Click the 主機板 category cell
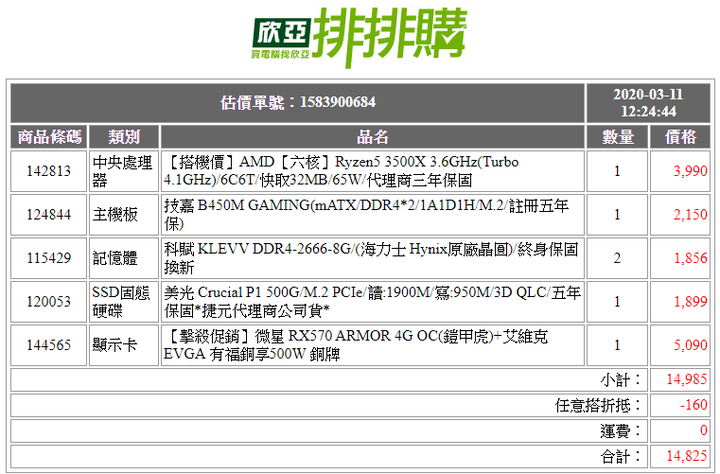Viewport: 720px width, 474px height. point(124,214)
